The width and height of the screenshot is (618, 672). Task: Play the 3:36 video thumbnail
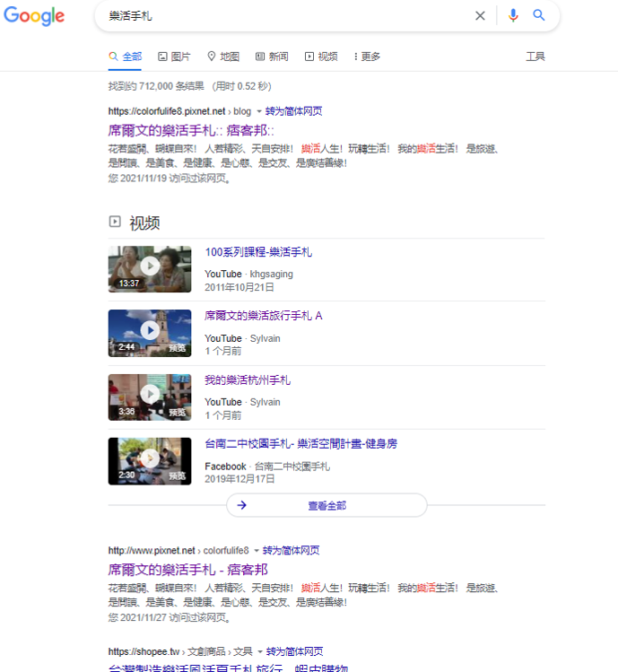(x=150, y=397)
